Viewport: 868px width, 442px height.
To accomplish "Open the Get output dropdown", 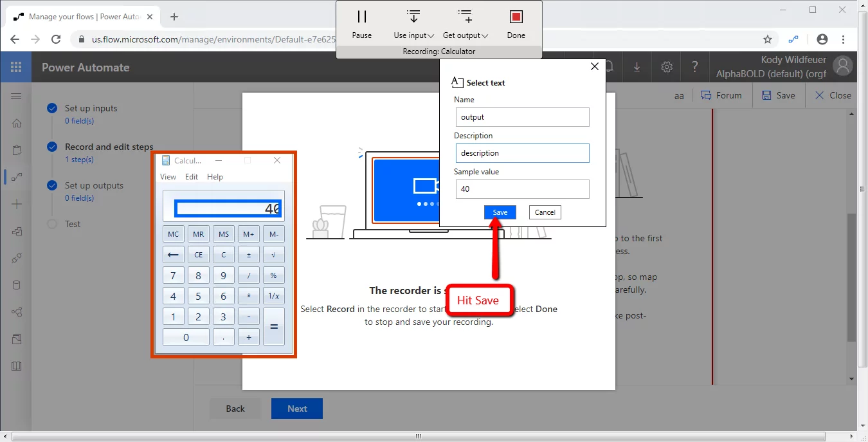I will [x=466, y=24].
